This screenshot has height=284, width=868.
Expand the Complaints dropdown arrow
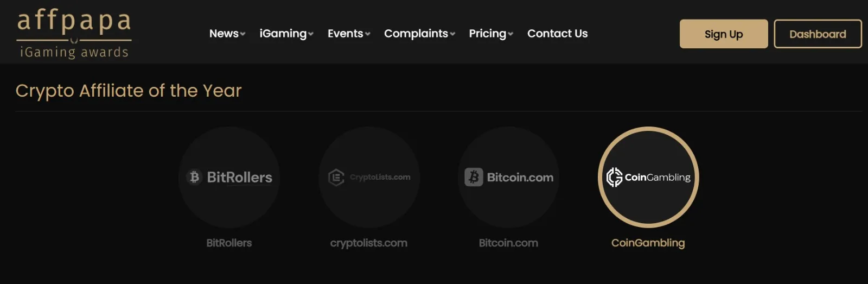452,34
